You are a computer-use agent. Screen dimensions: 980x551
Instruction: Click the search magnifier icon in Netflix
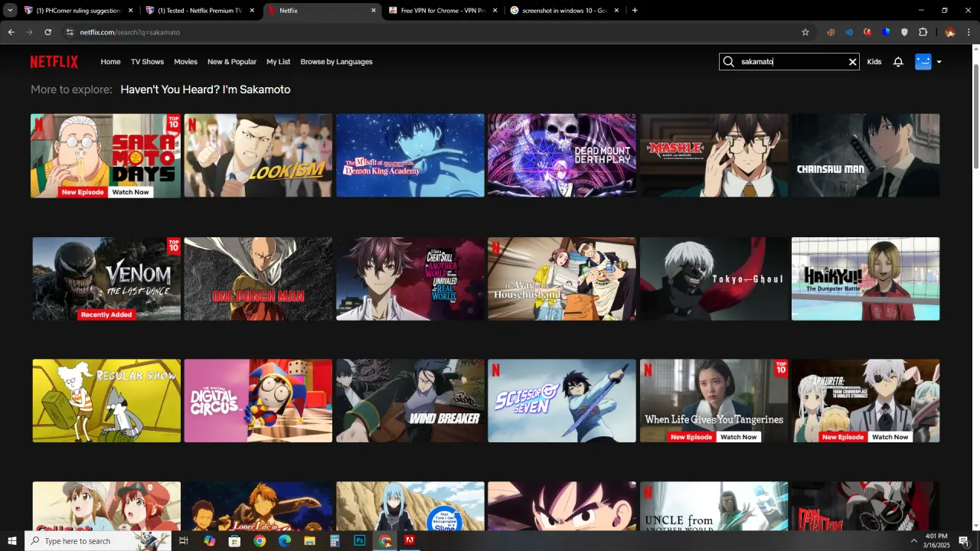pyautogui.click(x=729, y=62)
